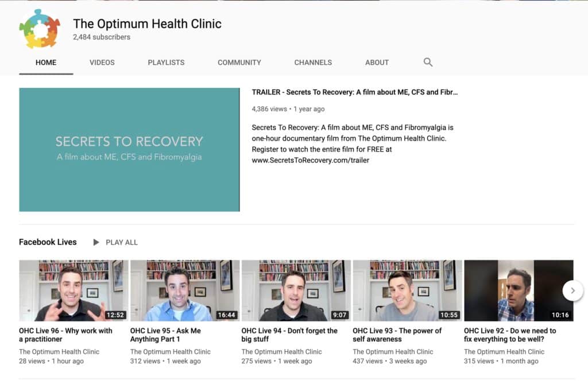588x392 pixels.
Task: Click '28 views • 1 hour ago' text
Action: click(x=51, y=361)
